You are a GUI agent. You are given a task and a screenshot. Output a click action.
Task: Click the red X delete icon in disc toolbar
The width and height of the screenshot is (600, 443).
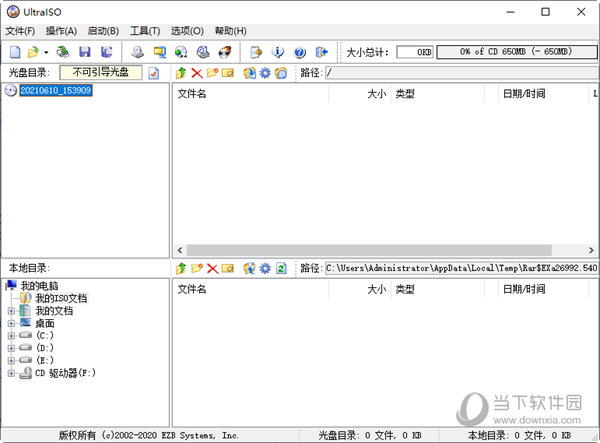point(197,73)
